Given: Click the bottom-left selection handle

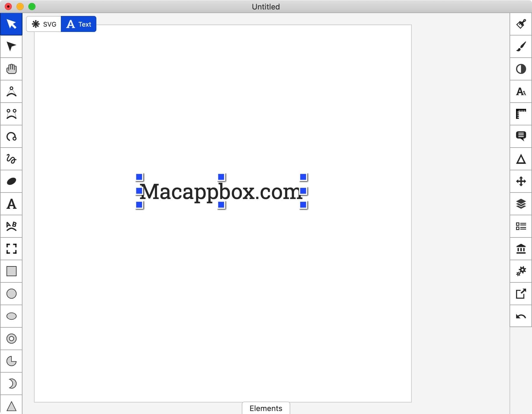Looking at the screenshot, I should tap(139, 205).
